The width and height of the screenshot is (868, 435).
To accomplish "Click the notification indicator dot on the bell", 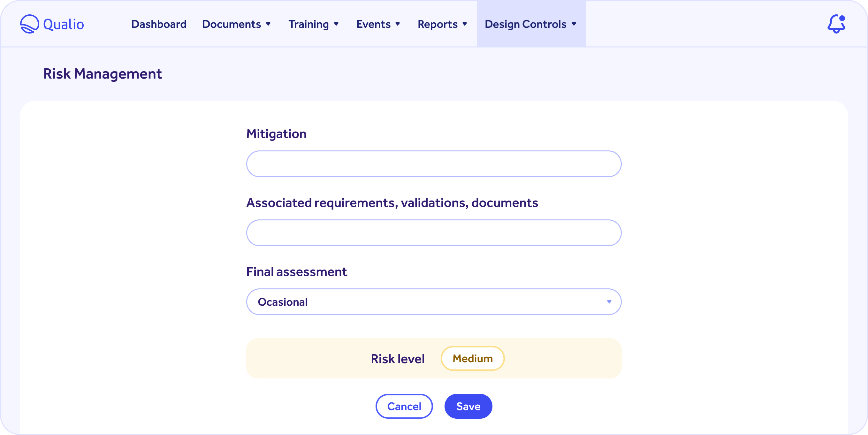I will point(842,18).
